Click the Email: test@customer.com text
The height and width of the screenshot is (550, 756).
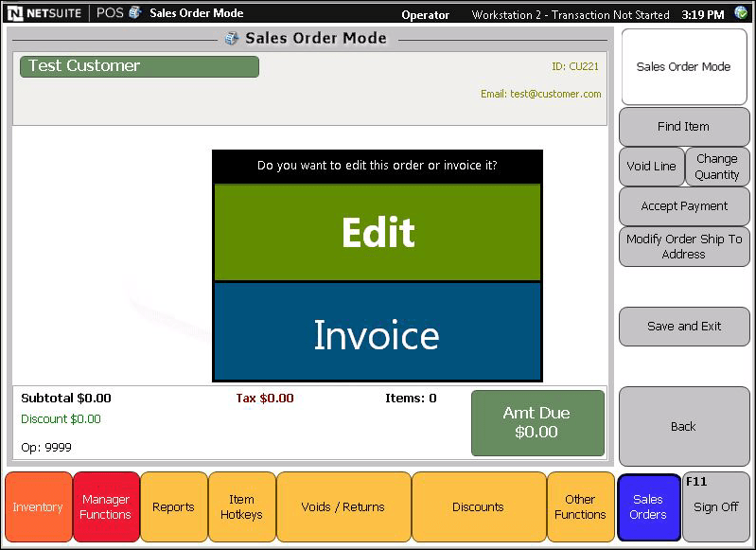[x=540, y=94]
